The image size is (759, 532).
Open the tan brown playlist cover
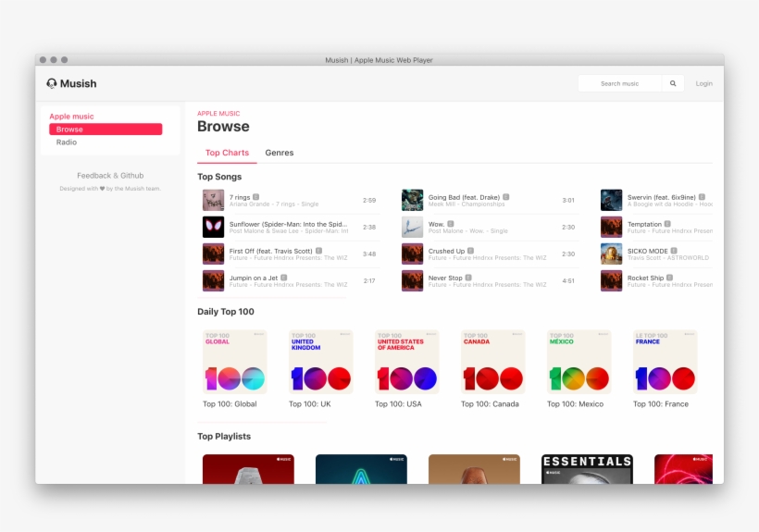[x=474, y=469]
